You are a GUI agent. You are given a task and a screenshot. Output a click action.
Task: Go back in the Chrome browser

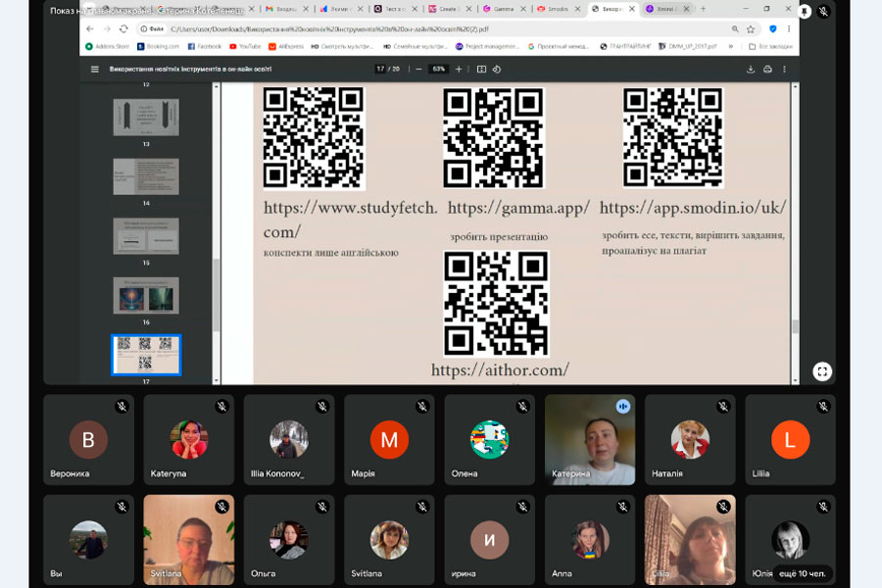coord(90,28)
